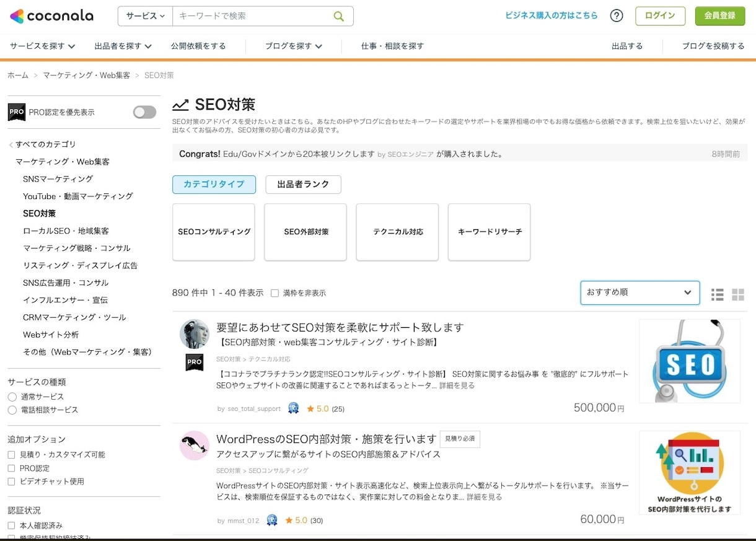
Task: Click the coconala logo
Action: [x=52, y=16]
